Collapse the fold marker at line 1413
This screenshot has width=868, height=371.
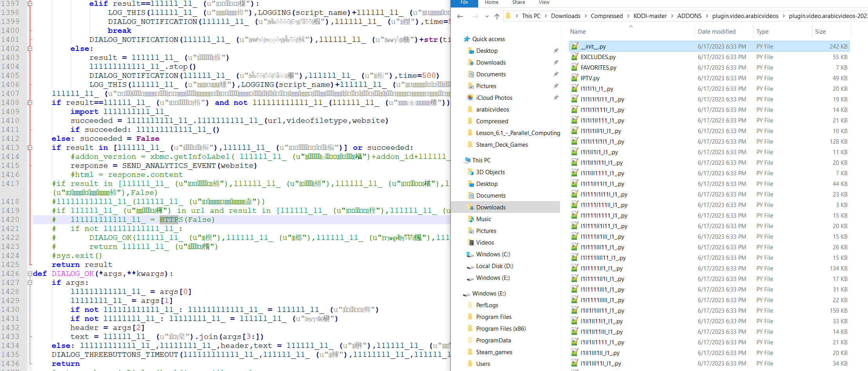pos(30,148)
